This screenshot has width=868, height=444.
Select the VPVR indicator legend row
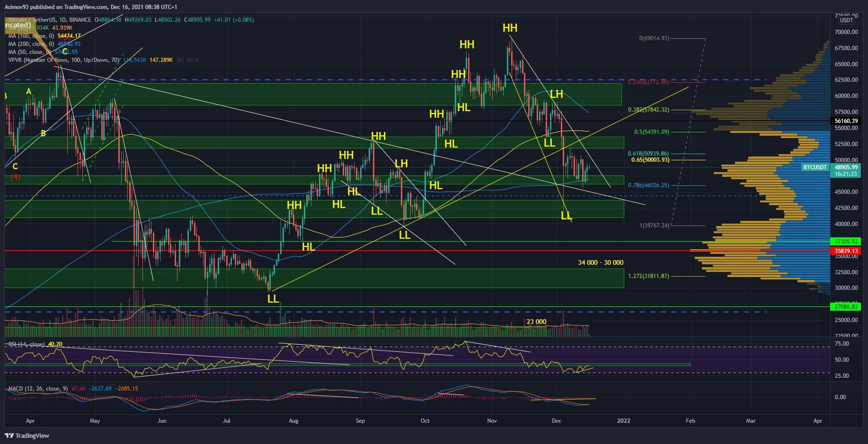click(x=103, y=60)
